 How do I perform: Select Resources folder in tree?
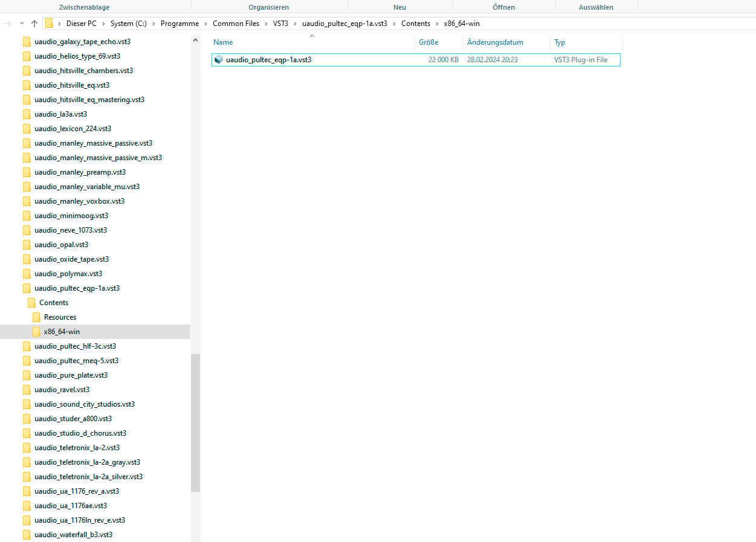click(60, 317)
